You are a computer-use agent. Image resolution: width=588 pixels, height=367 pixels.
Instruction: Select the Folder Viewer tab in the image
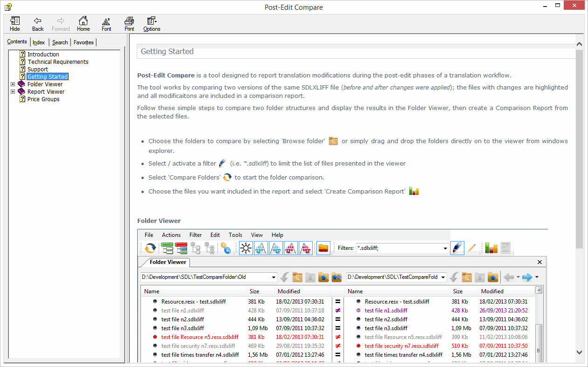(x=168, y=262)
